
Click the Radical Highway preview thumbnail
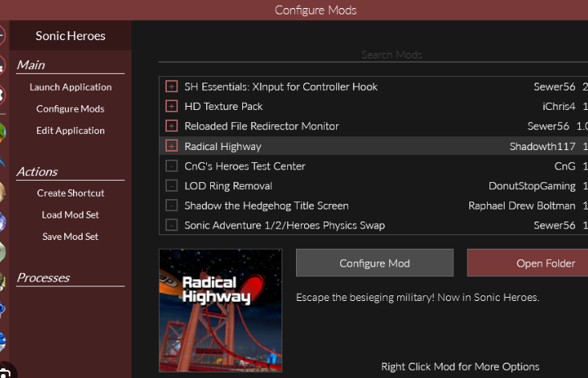[221, 310]
